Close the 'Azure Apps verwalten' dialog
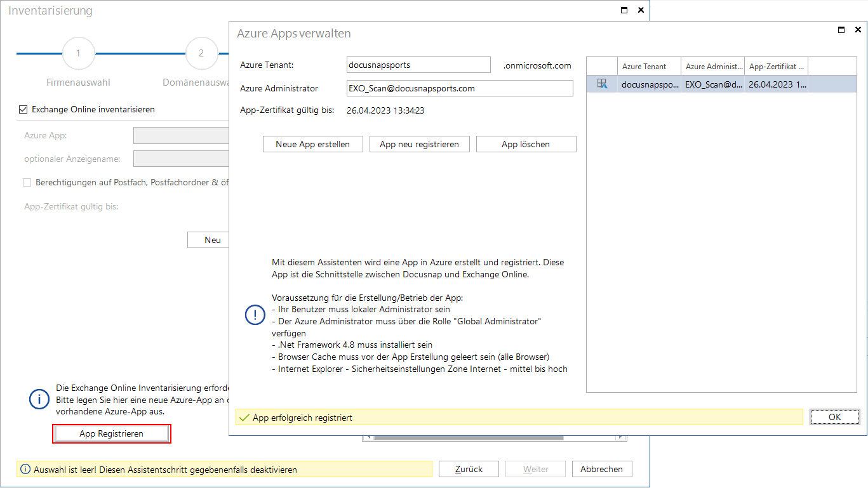868x488 pixels. [x=858, y=30]
